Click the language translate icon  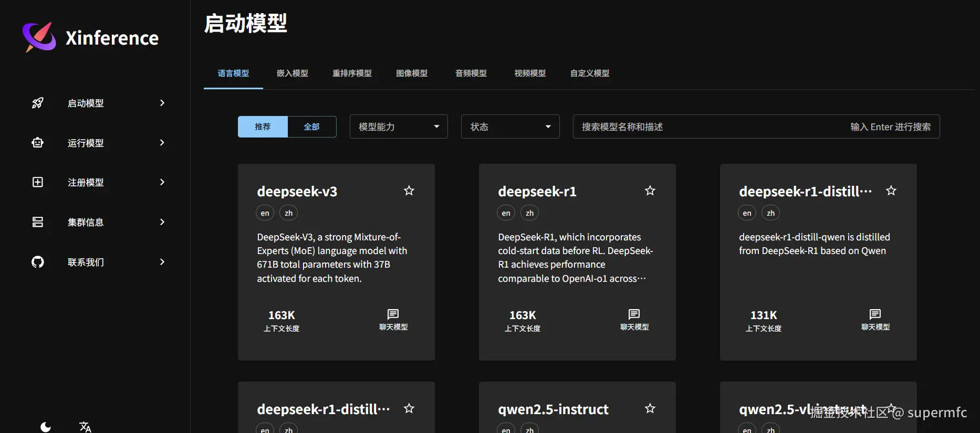pos(85,427)
